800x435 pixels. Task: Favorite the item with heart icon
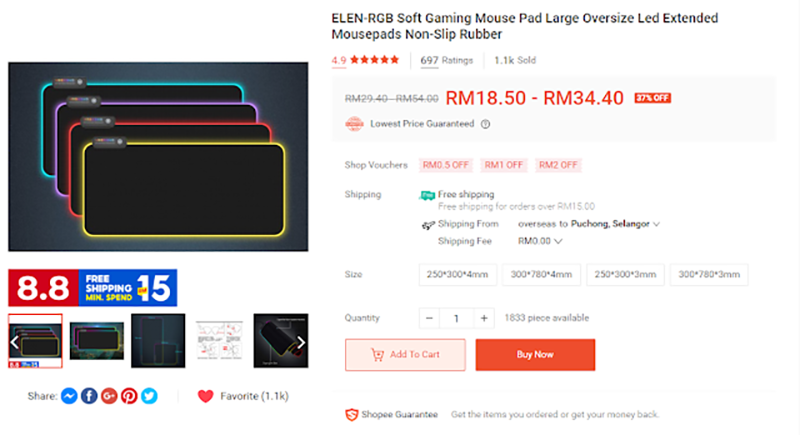[206, 396]
